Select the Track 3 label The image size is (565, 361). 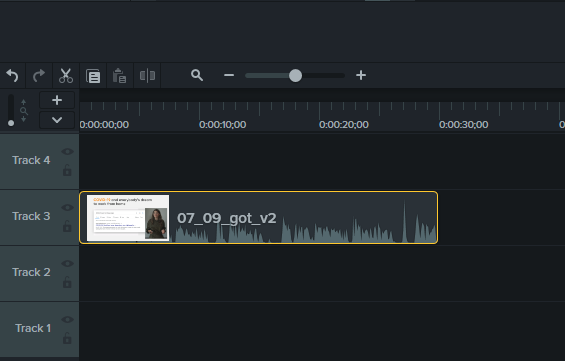tap(31, 216)
